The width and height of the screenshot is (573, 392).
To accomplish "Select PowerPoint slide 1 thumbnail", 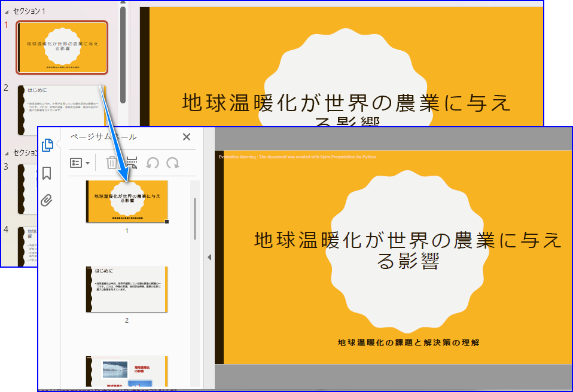I will click(62, 47).
